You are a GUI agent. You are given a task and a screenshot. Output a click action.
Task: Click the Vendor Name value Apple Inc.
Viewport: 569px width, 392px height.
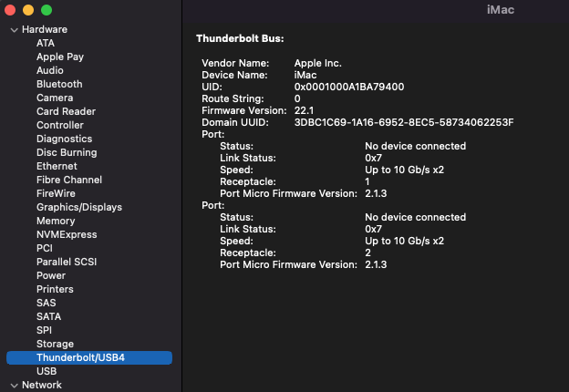tap(318, 63)
